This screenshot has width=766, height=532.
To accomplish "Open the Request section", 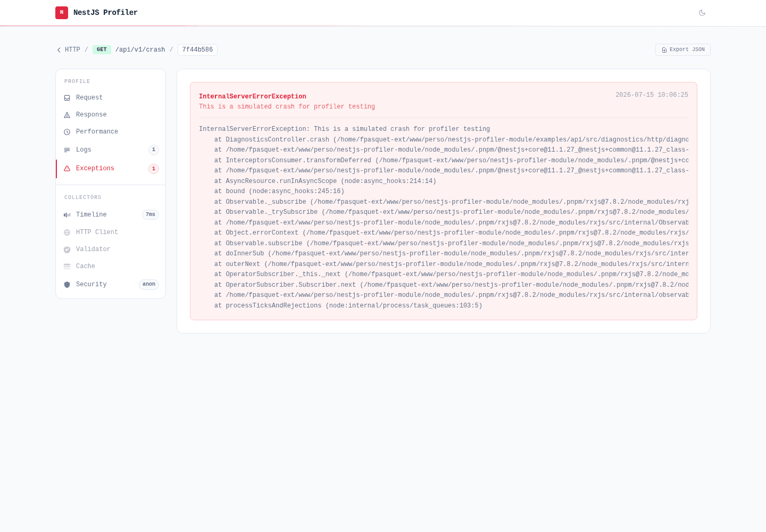I will click(x=111, y=98).
